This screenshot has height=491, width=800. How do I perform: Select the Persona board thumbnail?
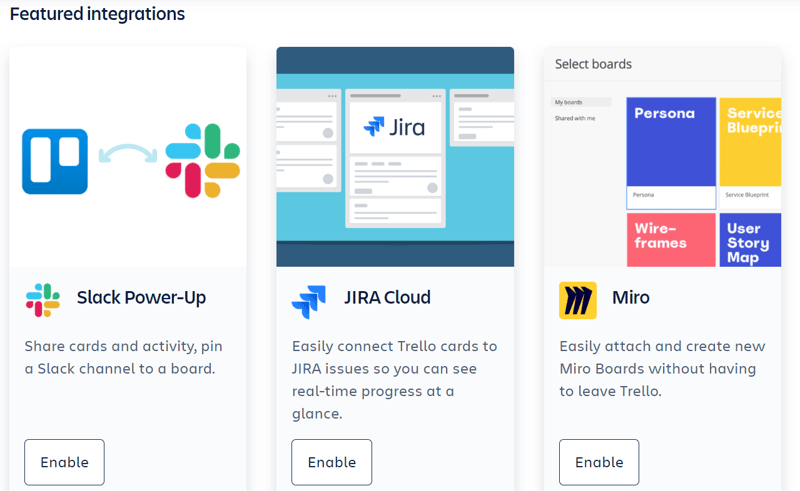coord(671,153)
